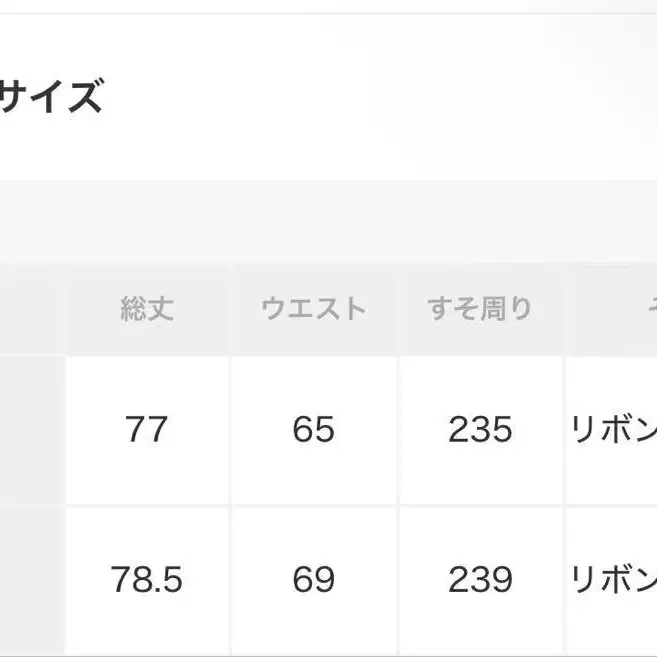This screenshot has width=657, height=657.
Task: Select the waist value 65 cell
Action: pos(313,430)
